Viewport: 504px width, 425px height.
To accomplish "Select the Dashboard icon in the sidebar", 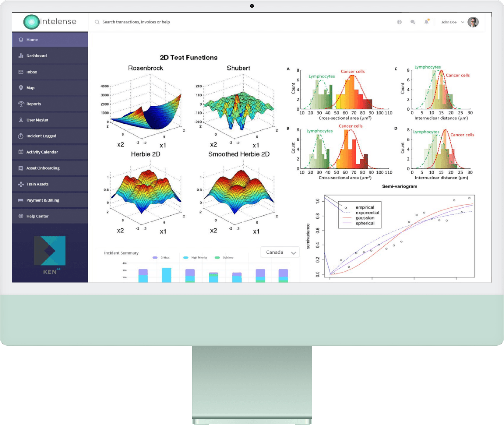I will tap(21, 56).
